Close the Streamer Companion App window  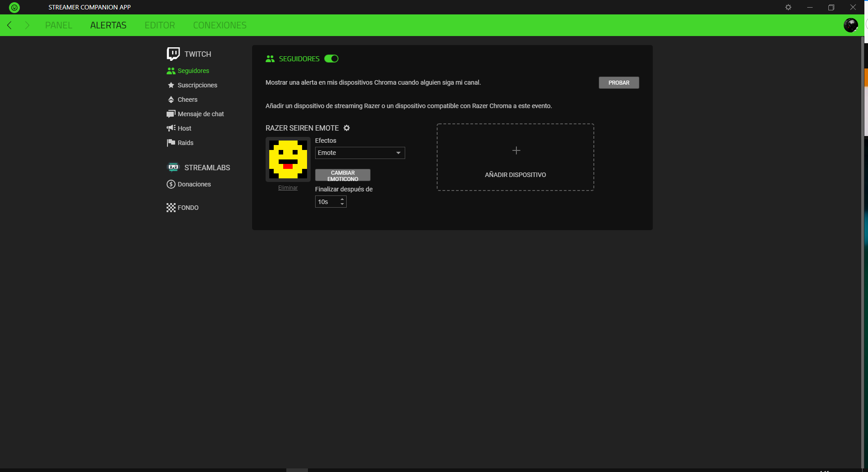[853, 7]
